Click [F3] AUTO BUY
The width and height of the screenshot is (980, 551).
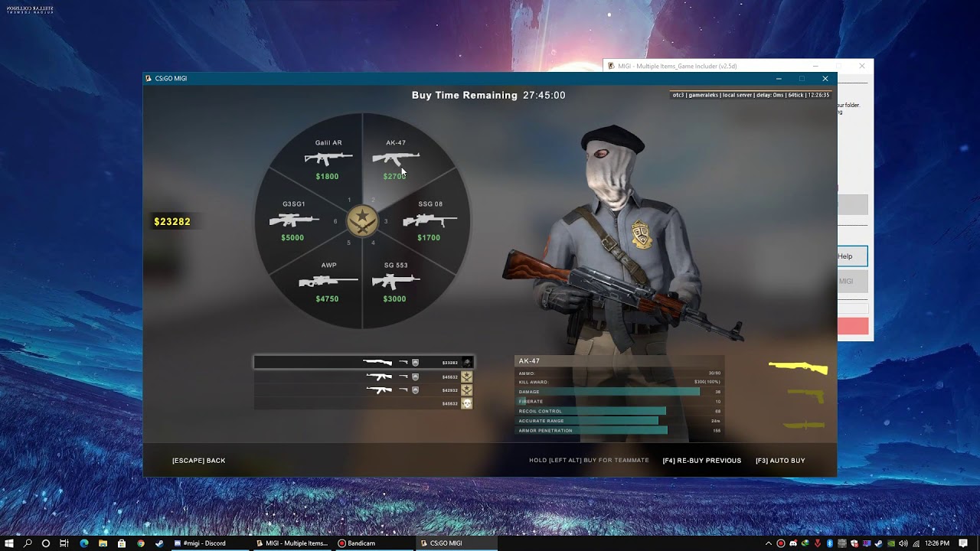(x=780, y=461)
